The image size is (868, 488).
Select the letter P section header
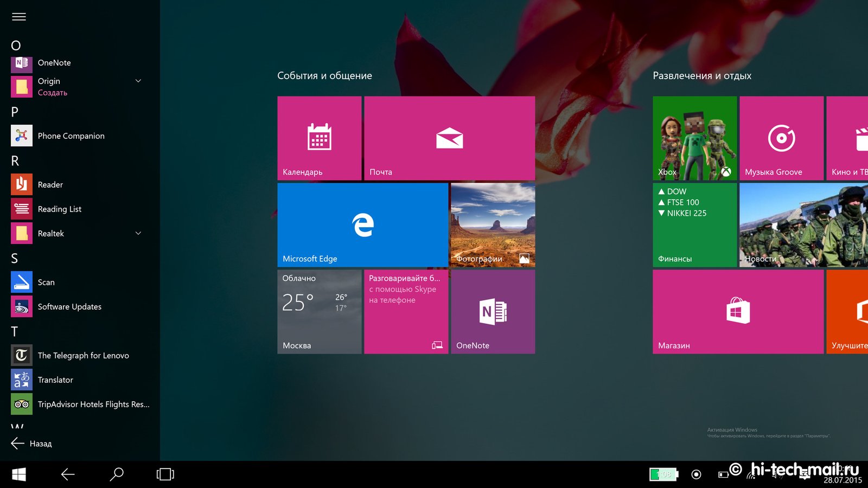[x=15, y=112]
